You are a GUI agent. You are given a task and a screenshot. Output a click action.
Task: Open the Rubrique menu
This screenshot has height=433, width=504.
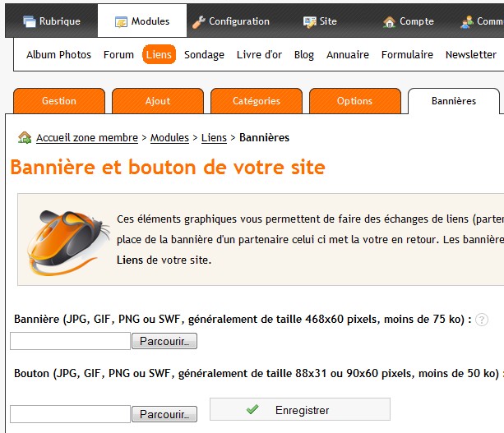coord(52,21)
